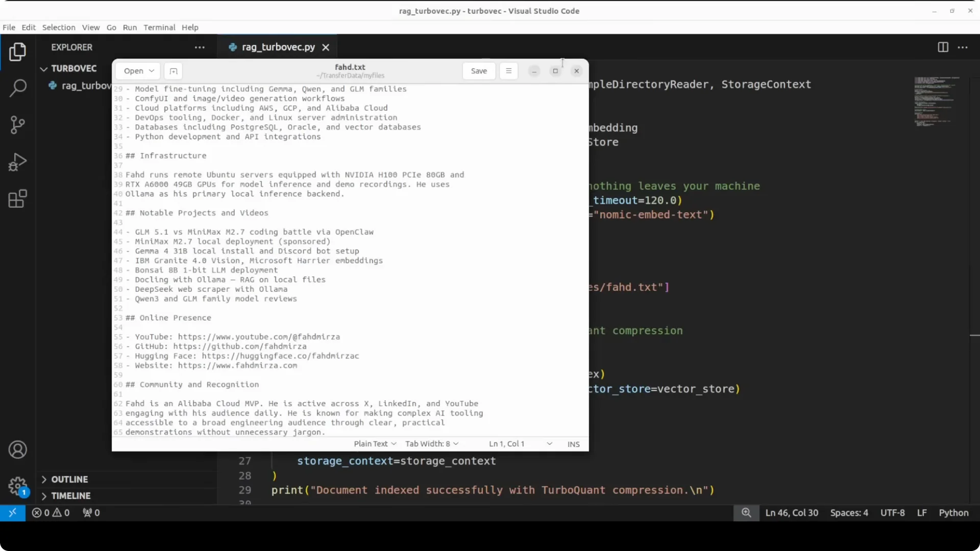Split the editor to the right
Image resolution: width=980 pixels, height=551 pixels.
pos(943,47)
